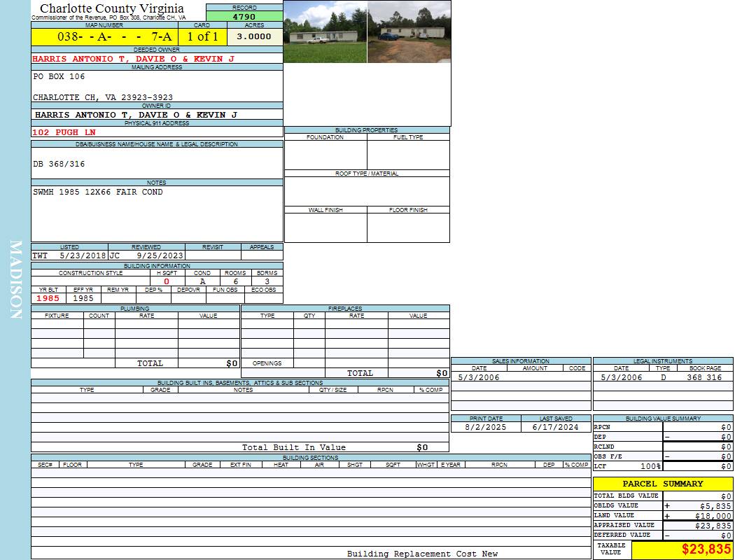Click the notes text SWMH 1985 12X66
The height and width of the screenshot is (560, 735).
point(98,192)
